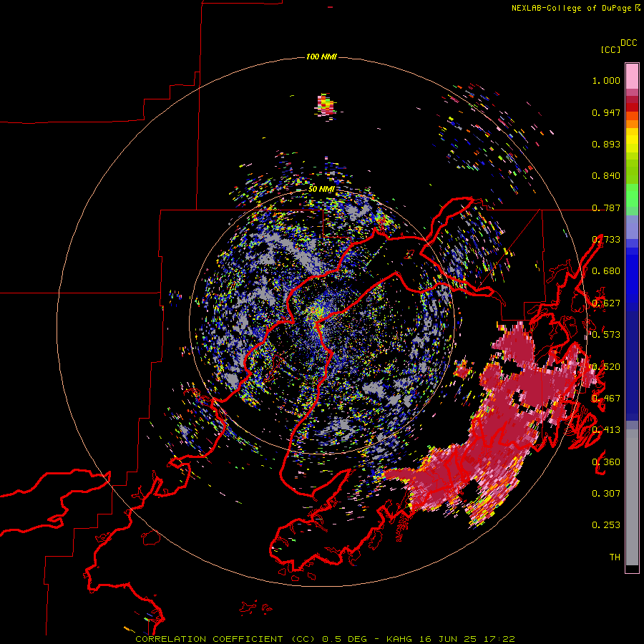The width and height of the screenshot is (644, 644).
Task: Click the 0.840 scale value
Action: (606, 176)
